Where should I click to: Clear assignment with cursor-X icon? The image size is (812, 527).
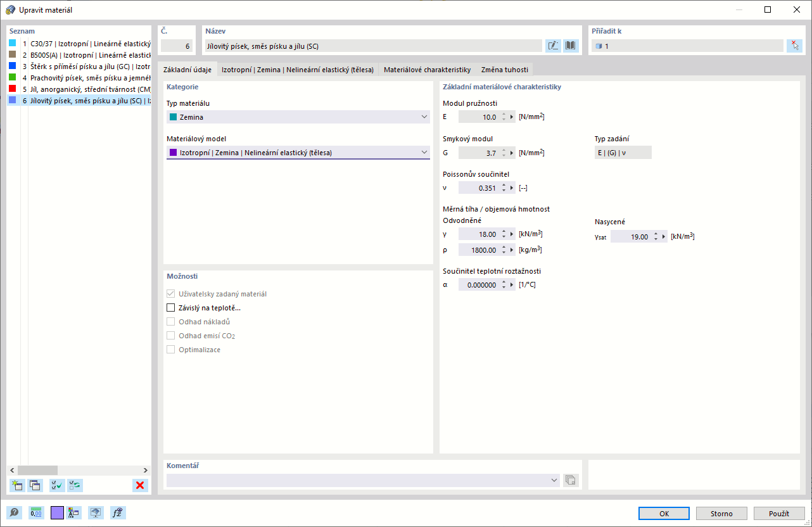(794, 46)
